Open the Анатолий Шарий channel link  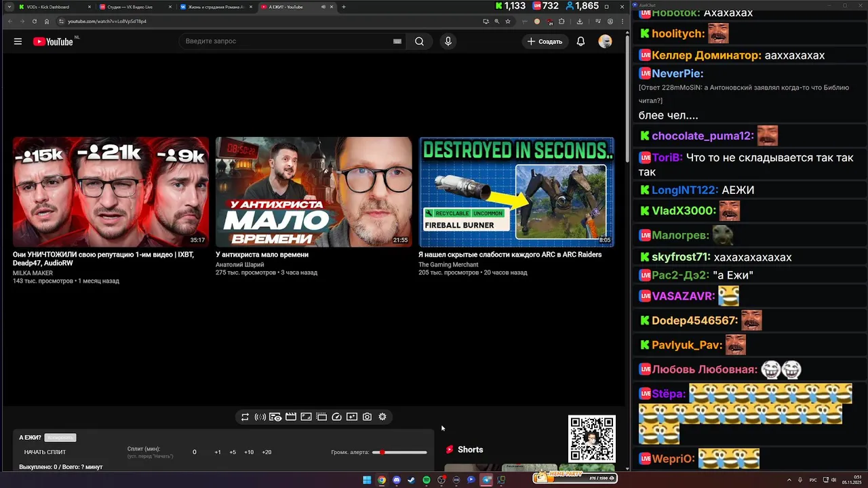tap(240, 264)
